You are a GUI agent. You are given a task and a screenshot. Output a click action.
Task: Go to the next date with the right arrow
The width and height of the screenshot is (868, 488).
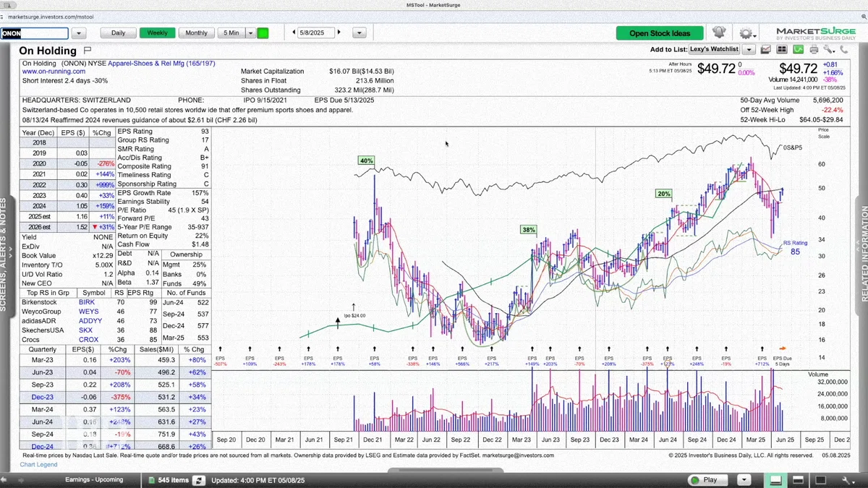339,33
